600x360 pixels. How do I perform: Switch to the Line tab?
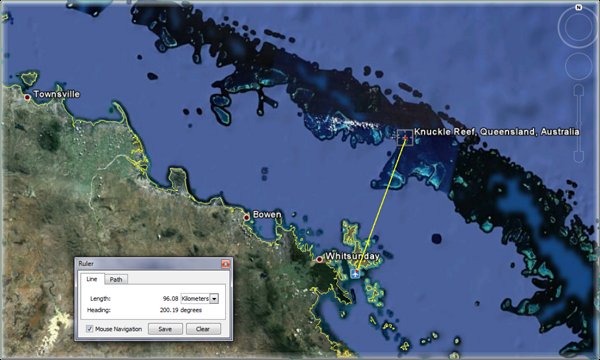coord(92,279)
